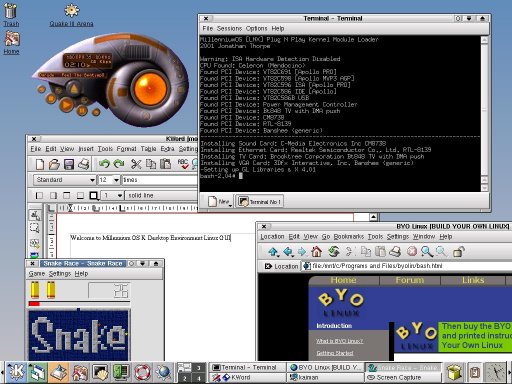The image size is (512, 384).
Task: Select Terminal No 1 session button
Action: pyautogui.click(x=260, y=202)
